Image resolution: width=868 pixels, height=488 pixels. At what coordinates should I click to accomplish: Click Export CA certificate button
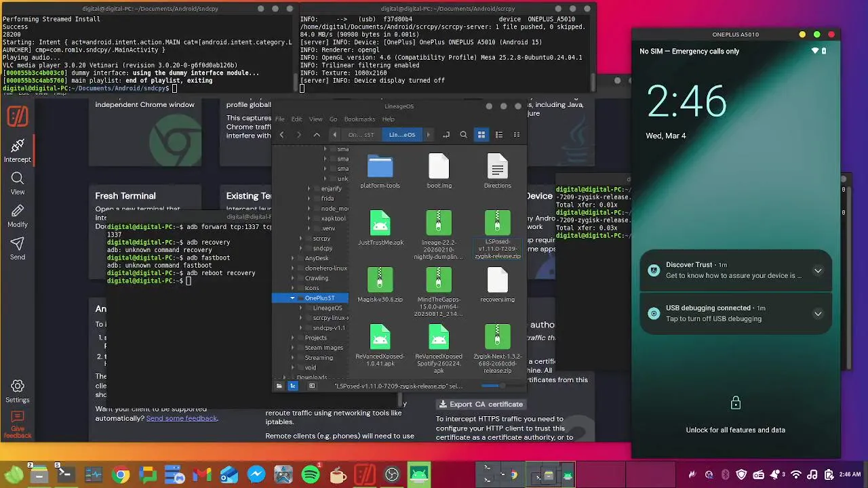point(481,404)
